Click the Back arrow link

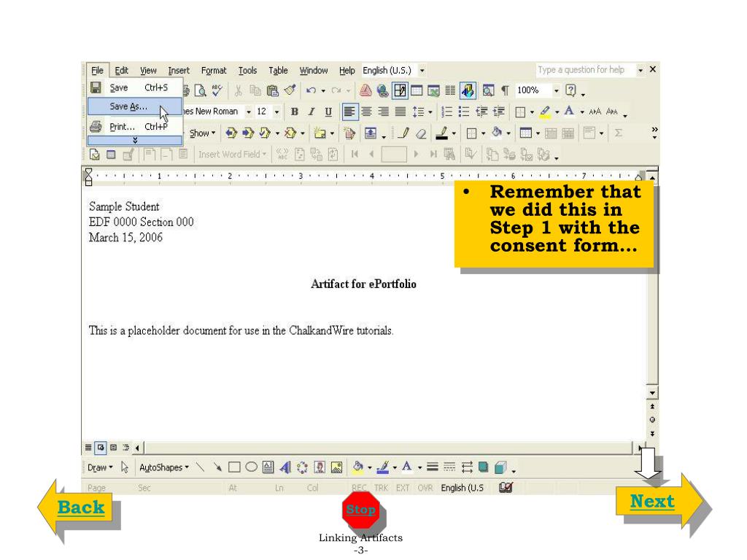[x=80, y=507]
